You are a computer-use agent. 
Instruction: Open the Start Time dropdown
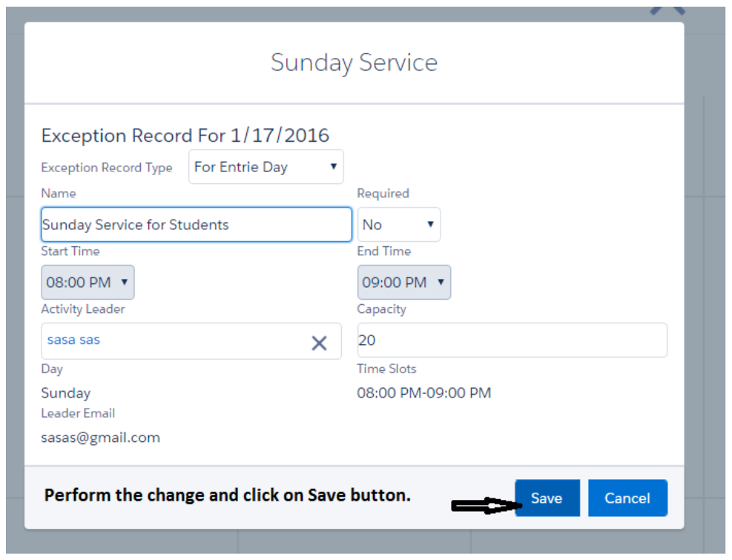tap(88, 283)
